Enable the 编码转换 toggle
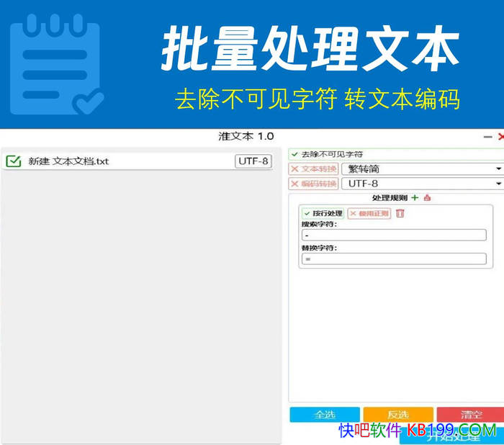 313,184
